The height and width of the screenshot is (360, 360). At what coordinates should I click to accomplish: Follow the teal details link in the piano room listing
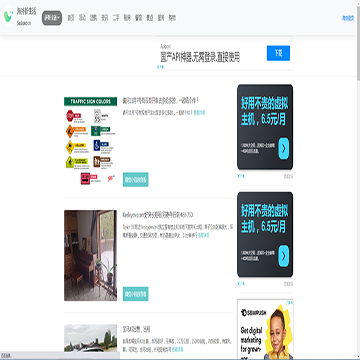coord(203,235)
